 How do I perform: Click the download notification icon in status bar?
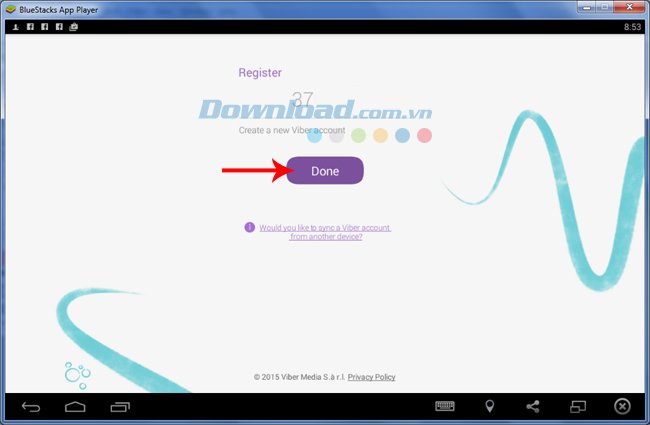[17, 27]
